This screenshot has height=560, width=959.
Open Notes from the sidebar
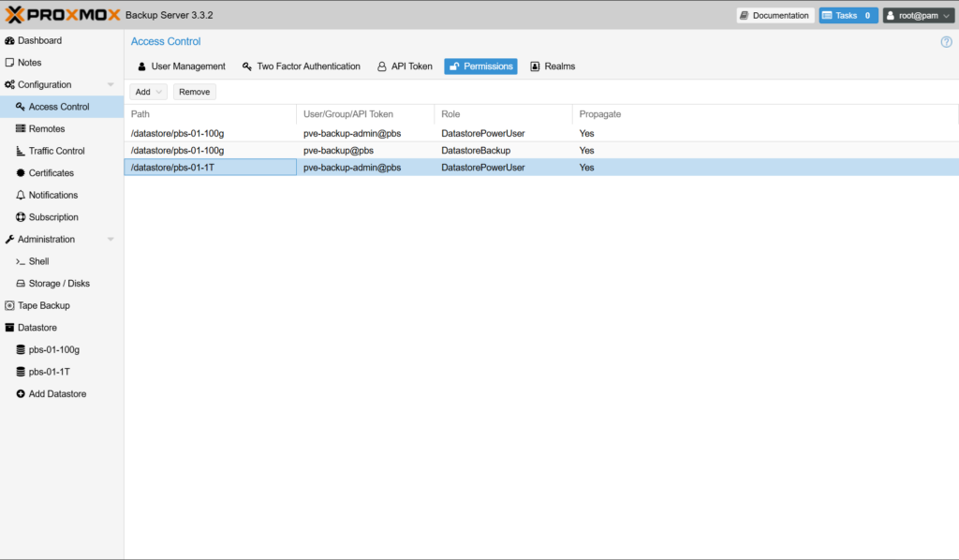point(29,63)
